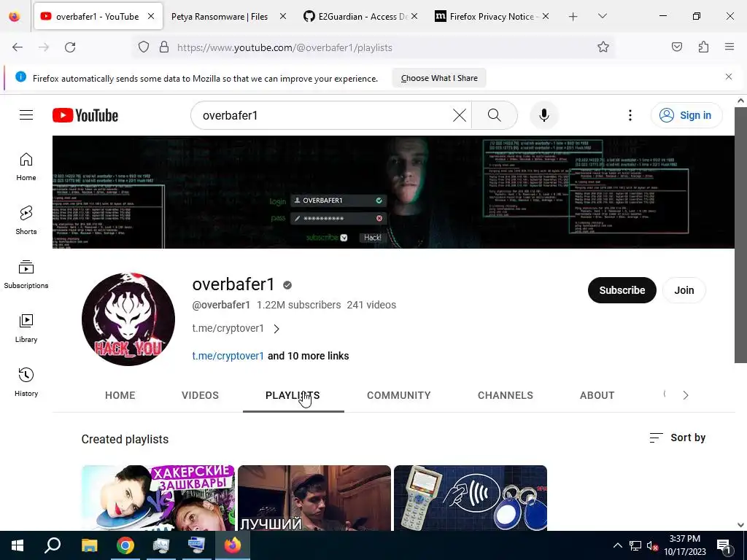View site security padlock information
The height and width of the screenshot is (560, 747).
tap(164, 47)
